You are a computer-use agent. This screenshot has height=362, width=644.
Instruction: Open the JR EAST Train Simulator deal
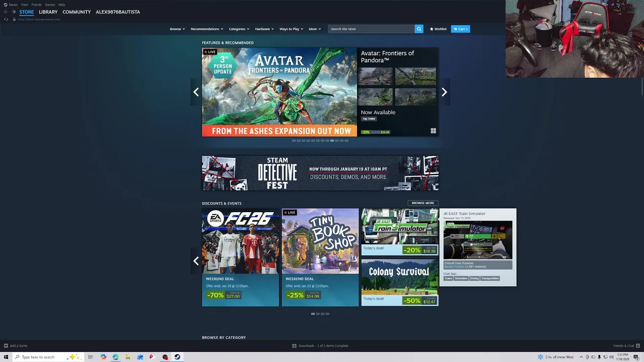coord(399,232)
